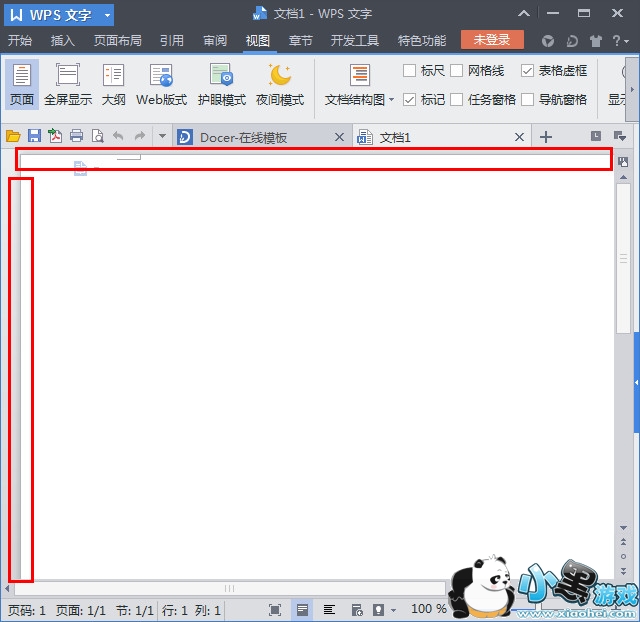The width and height of the screenshot is (640, 622).
Task: Select the Web layout (Web版式) icon
Action: pyautogui.click(x=161, y=84)
